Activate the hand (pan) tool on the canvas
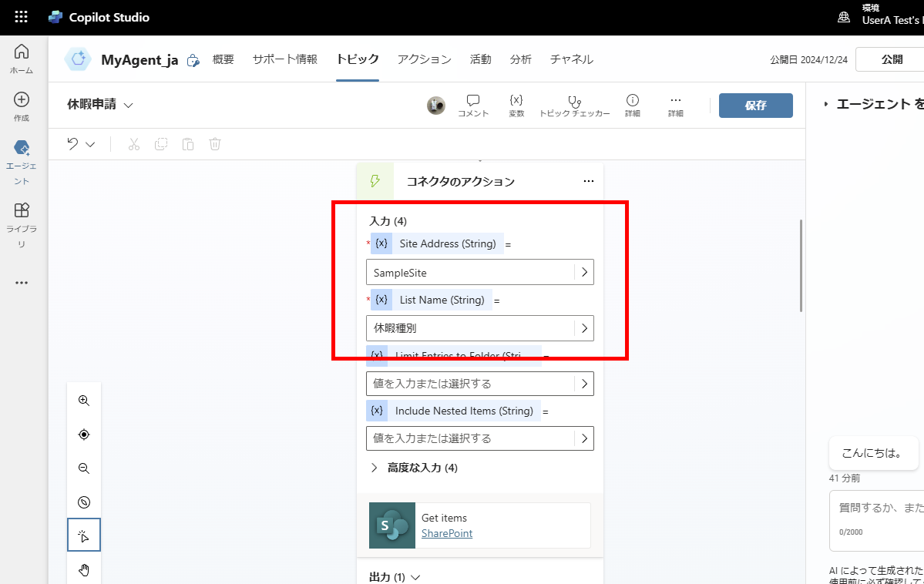 (83, 569)
